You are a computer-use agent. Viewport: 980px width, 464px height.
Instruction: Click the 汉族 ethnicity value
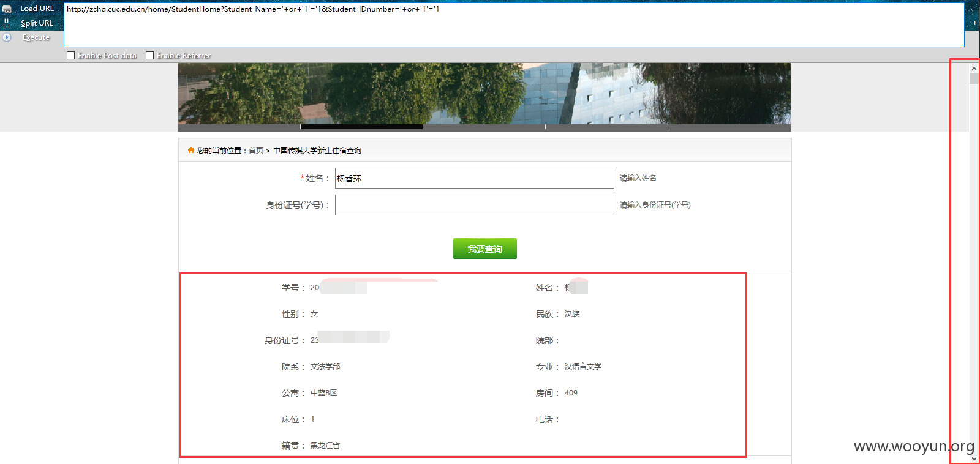(572, 314)
